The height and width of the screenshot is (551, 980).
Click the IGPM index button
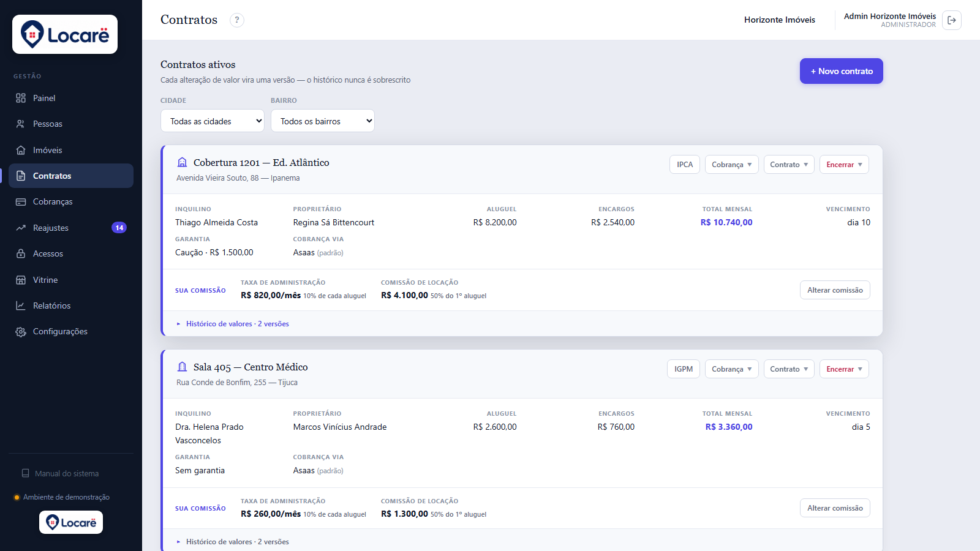pos(684,369)
